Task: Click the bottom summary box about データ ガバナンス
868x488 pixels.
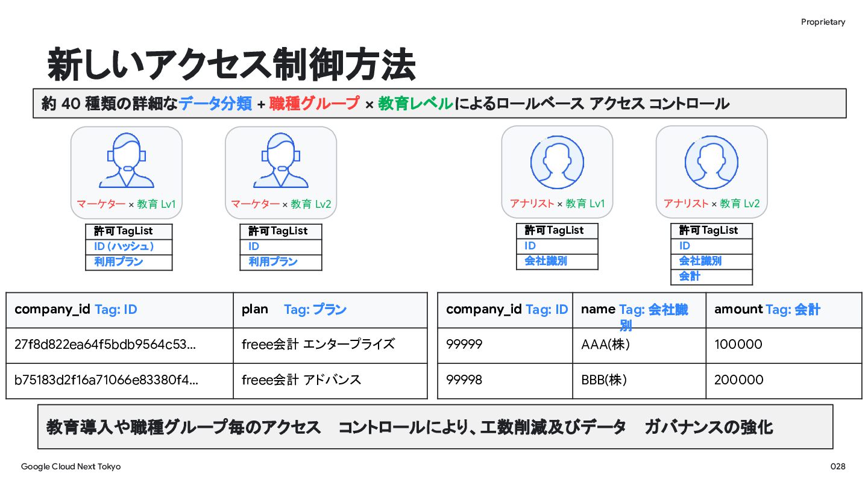Action: pyautogui.click(x=435, y=427)
